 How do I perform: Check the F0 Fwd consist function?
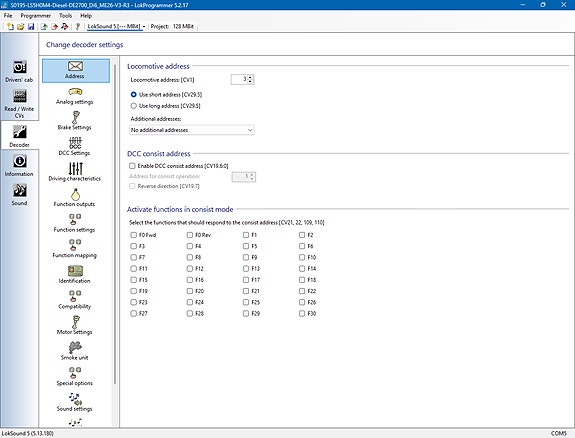coord(133,235)
